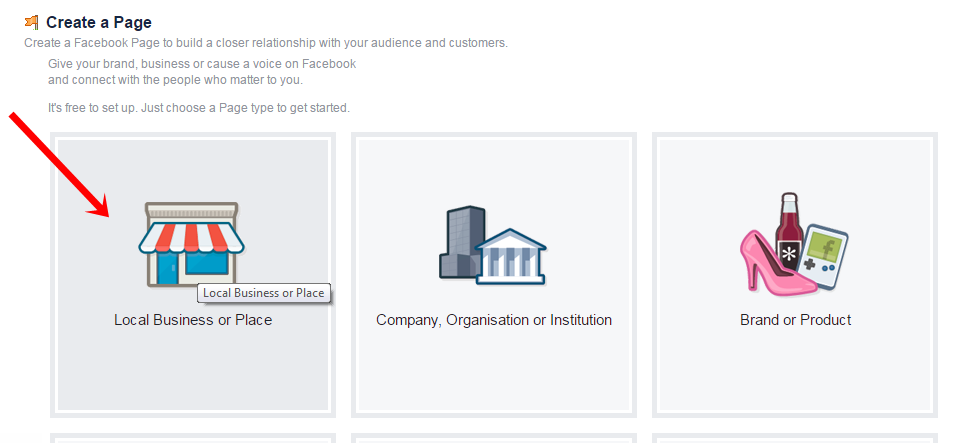Click the 'It's free to set up' text

point(199,108)
